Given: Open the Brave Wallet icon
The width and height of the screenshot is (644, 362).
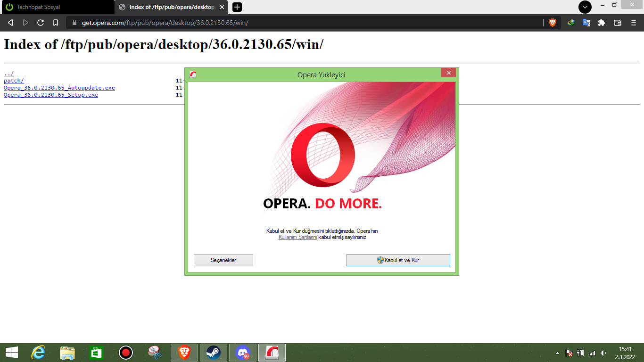Looking at the screenshot, I should pos(618,23).
